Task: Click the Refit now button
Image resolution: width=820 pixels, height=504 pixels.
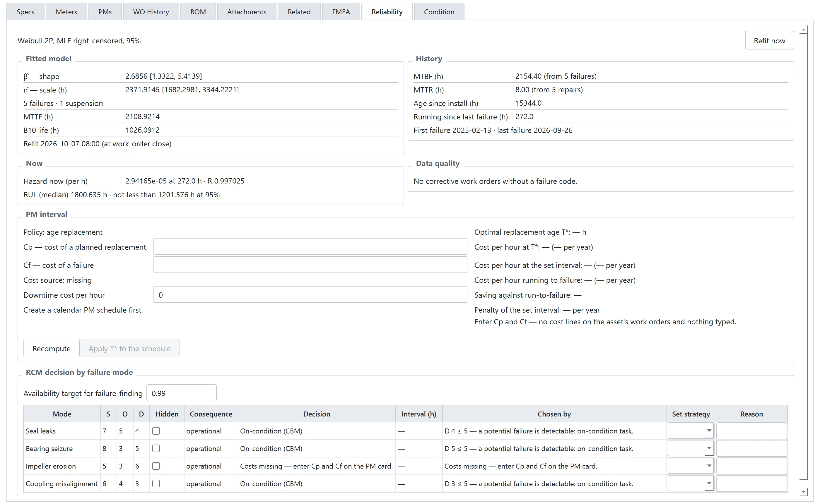Action: pyautogui.click(x=769, y=40)
